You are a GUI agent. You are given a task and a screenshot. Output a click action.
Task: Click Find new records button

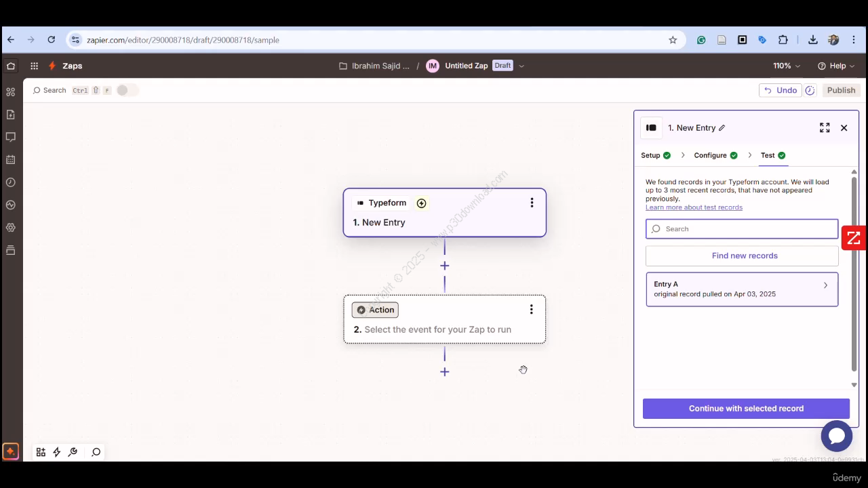(742, 256)
